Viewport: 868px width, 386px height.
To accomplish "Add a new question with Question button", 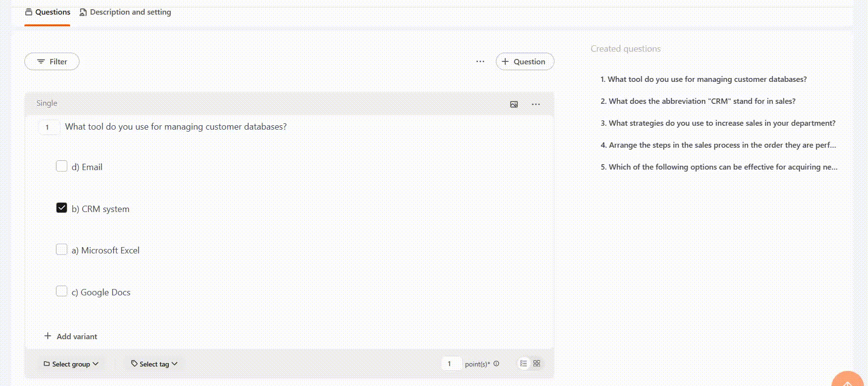I will 525,61.
